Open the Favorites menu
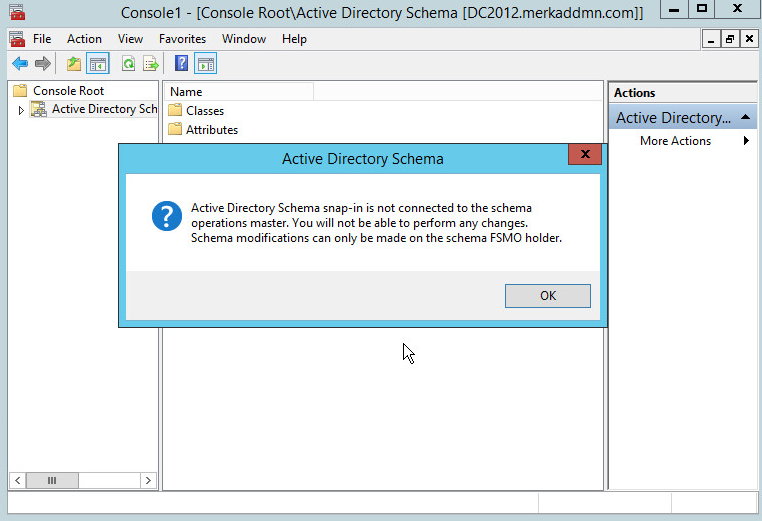The width and height of the screenshot is (762, 521). pyautogui.click(x=182, y=39)
